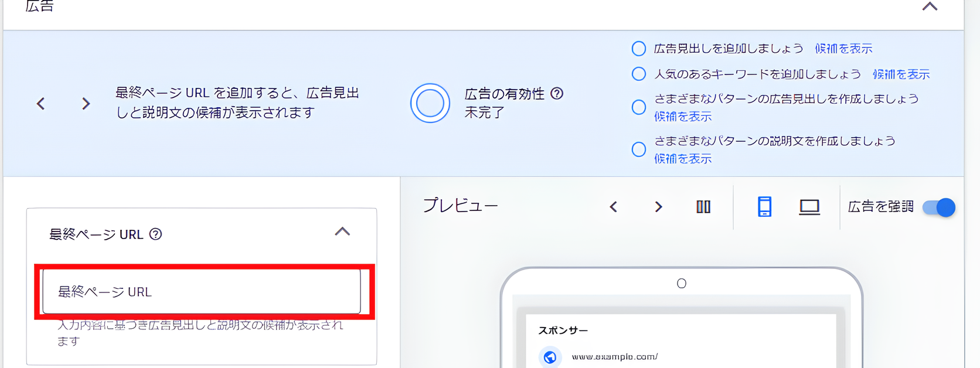The width and height of the screenshot is (980, 368).
Task: Open the 広告の有効性 help question icon
Action: pos(557,94)
